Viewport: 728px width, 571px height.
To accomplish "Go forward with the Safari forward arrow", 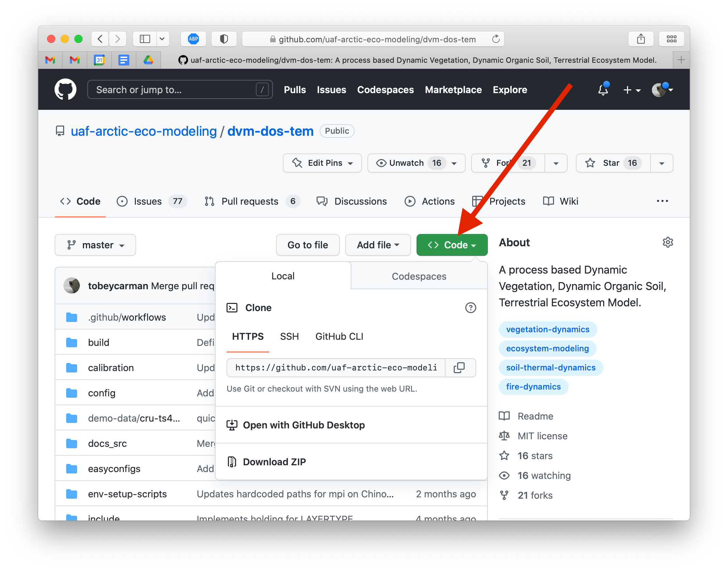I will click(118, 39).
